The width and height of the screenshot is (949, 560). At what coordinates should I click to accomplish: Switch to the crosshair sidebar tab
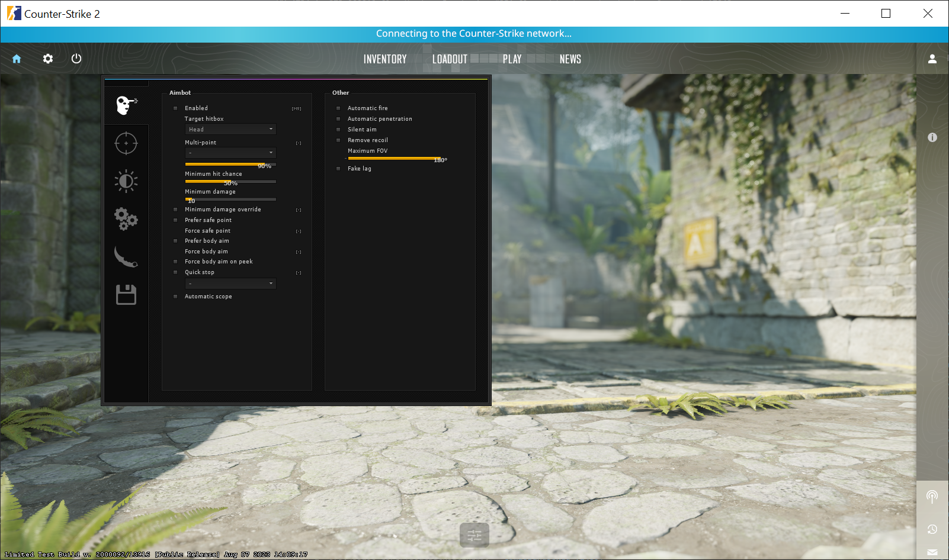[x=126, y=143]
